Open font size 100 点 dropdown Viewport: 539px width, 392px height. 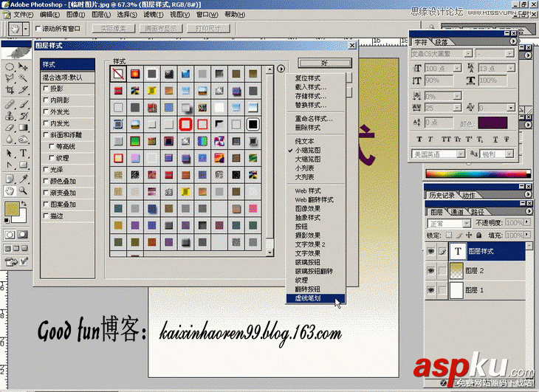coord(457,69)
